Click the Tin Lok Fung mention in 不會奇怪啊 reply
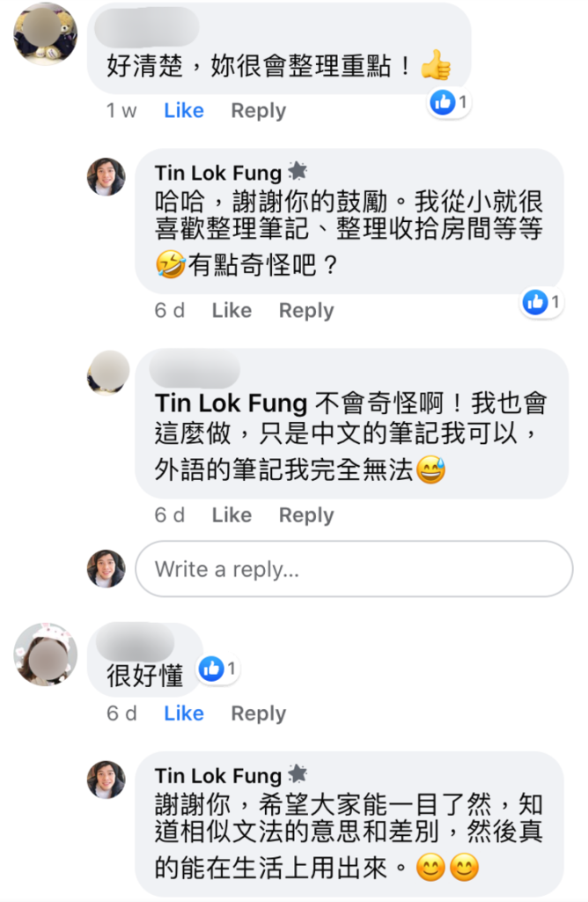 click(x=231, y=403)
